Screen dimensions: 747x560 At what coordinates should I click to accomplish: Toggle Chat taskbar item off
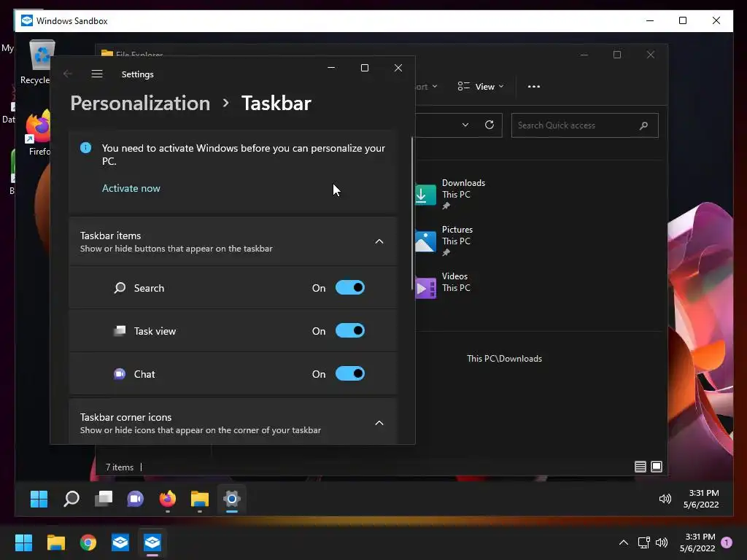[350, 374]
